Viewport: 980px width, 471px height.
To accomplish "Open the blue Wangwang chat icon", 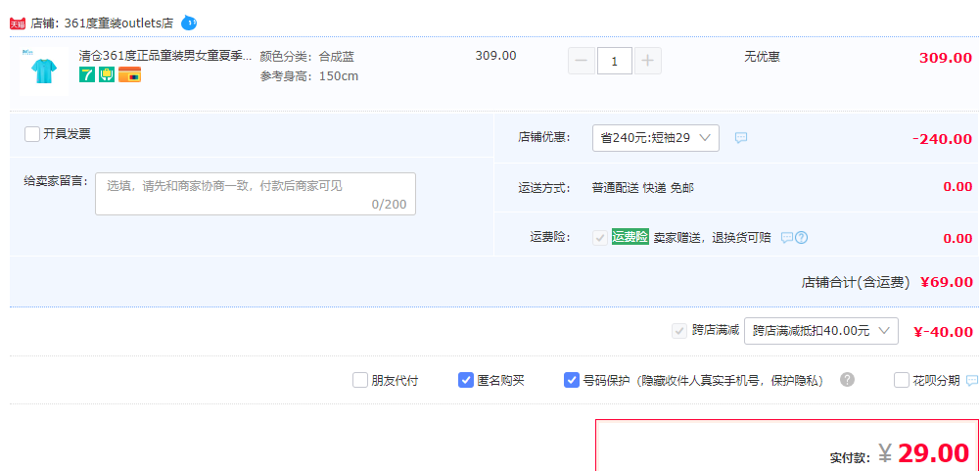I will (x=189, y=24).
